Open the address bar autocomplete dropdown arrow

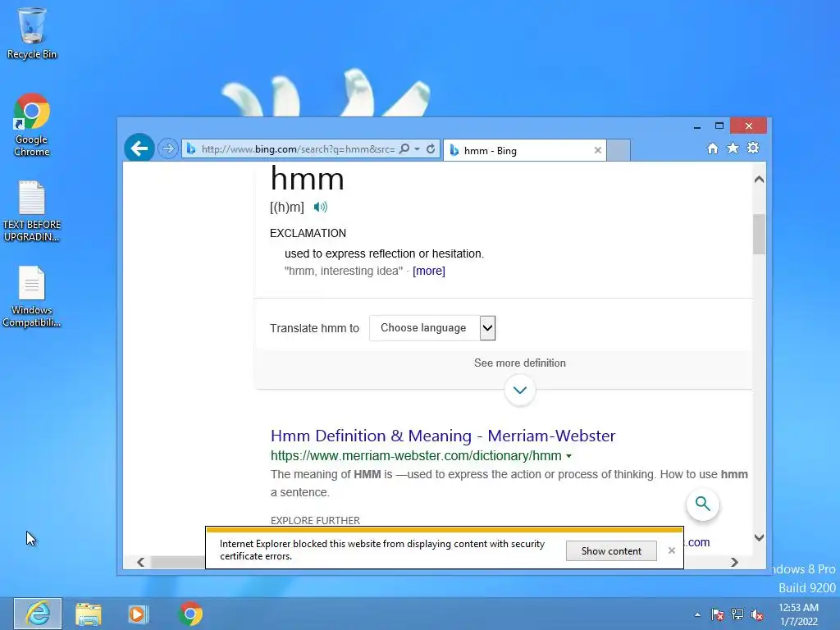(x=417, y=149)
